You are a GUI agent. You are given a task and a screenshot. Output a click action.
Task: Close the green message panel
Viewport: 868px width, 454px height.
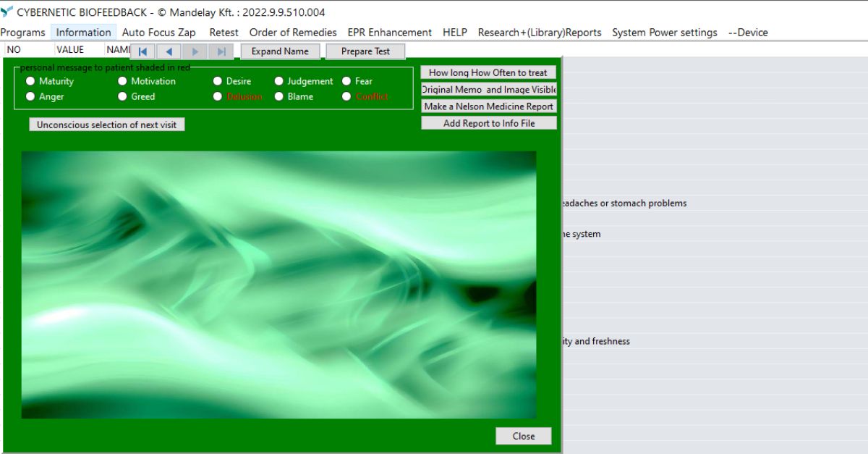click(x=523, y=436)
